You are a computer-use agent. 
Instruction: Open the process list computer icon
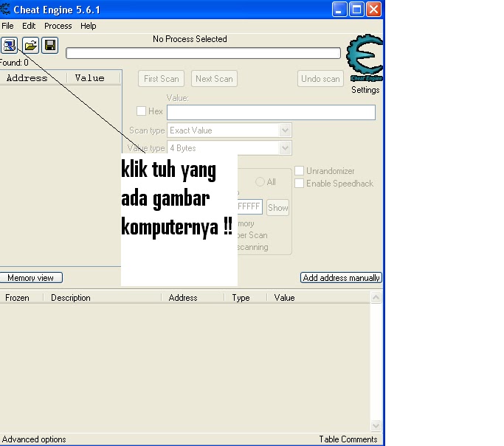click(x=9, y=45)
